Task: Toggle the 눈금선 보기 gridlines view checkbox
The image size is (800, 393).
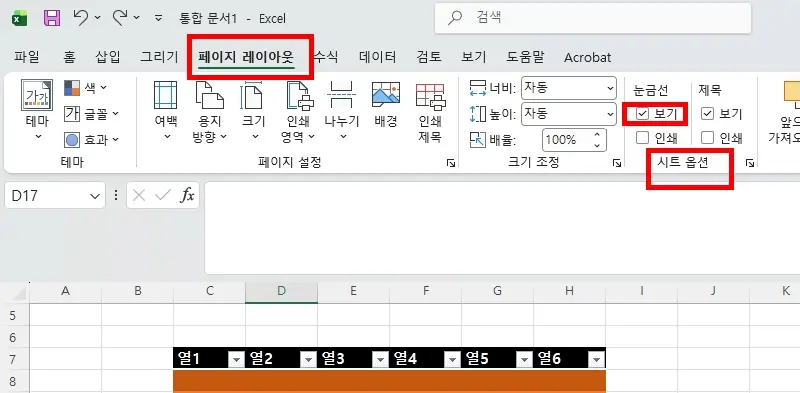Action: click(643, 114)
